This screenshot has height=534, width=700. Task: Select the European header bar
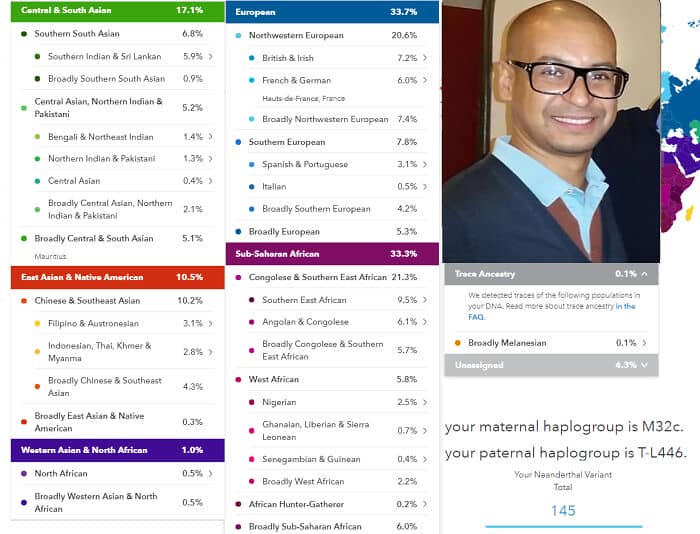(331, 12)
